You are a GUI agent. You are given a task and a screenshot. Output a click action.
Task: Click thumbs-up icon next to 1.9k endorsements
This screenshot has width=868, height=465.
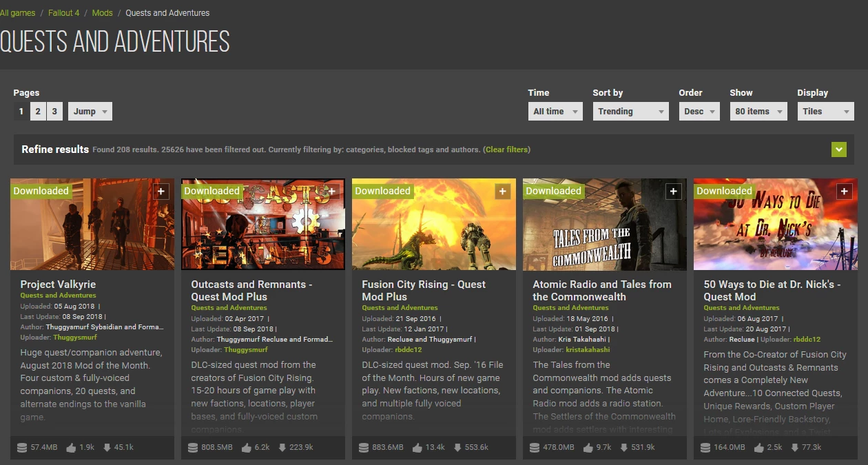click(x=71, y=448)
